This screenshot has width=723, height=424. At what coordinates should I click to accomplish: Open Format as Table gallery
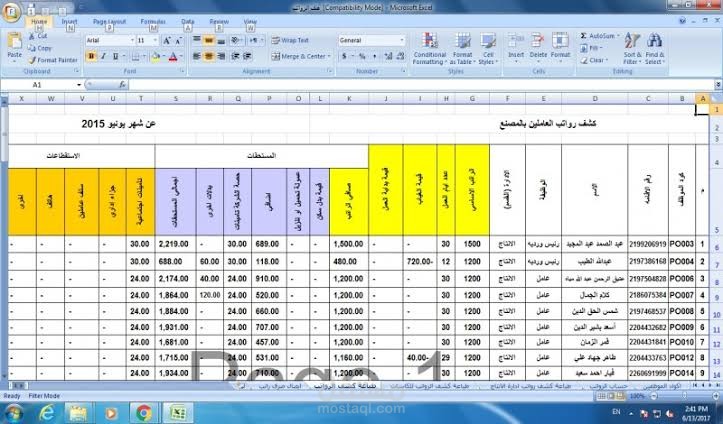point(462,49)
